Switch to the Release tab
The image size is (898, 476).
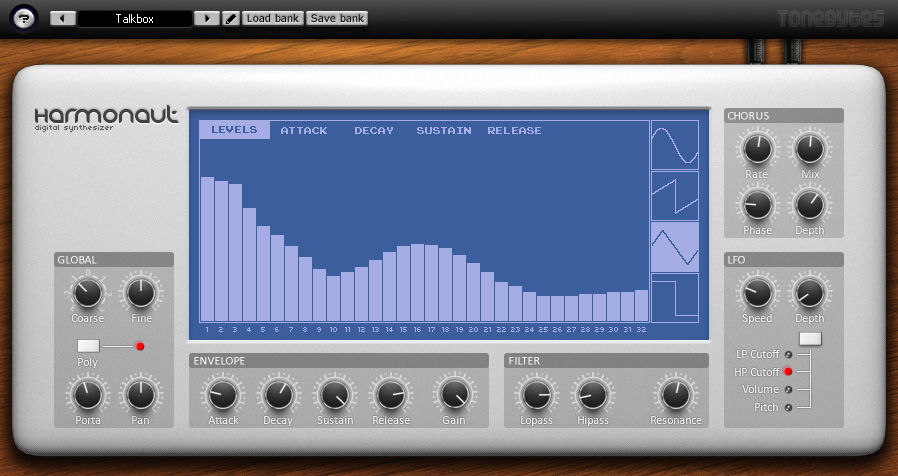[x=514, y=130]
